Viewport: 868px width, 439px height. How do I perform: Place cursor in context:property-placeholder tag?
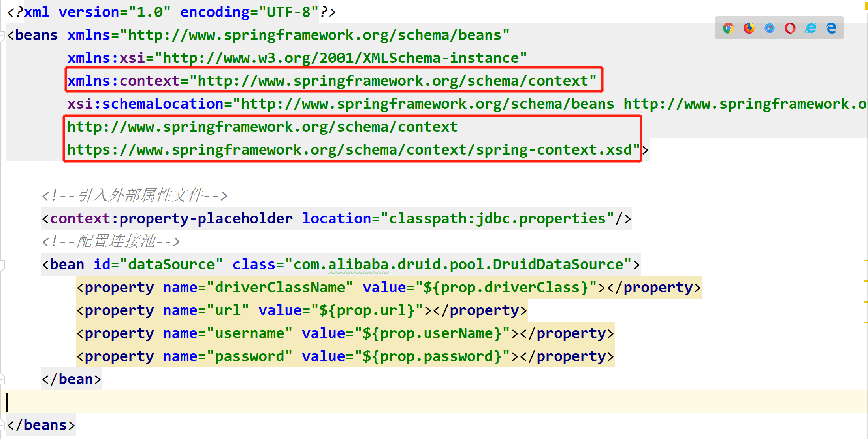[171, 219]
